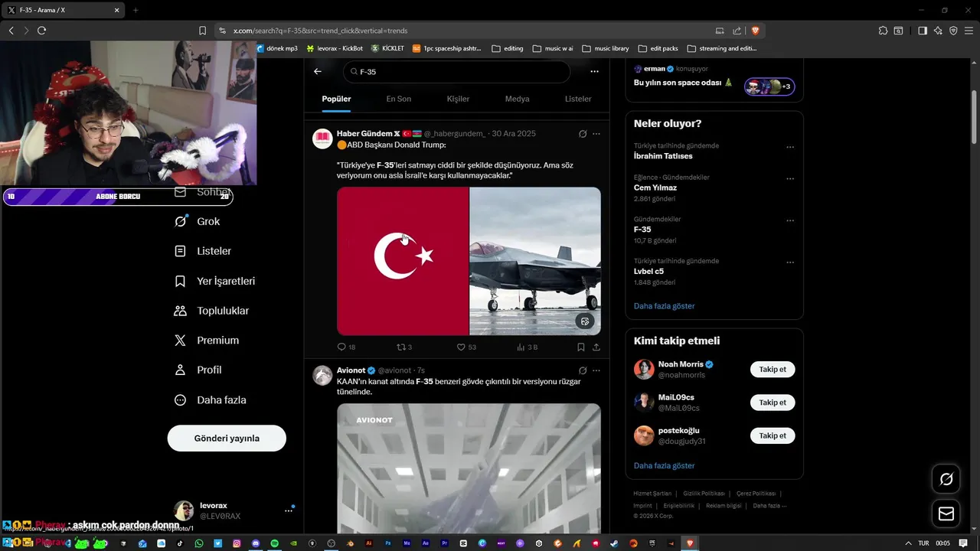Screen dimensions: 980x551
Task: Open Grok from the left sidebar
Action: (198, 221)
